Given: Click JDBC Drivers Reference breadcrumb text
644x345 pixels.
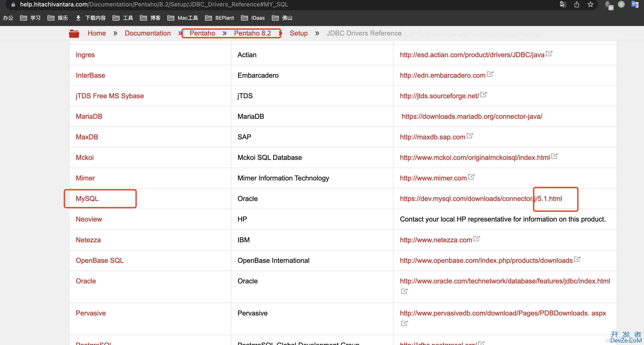Looking at the screenshot, I should pos(364,33).
